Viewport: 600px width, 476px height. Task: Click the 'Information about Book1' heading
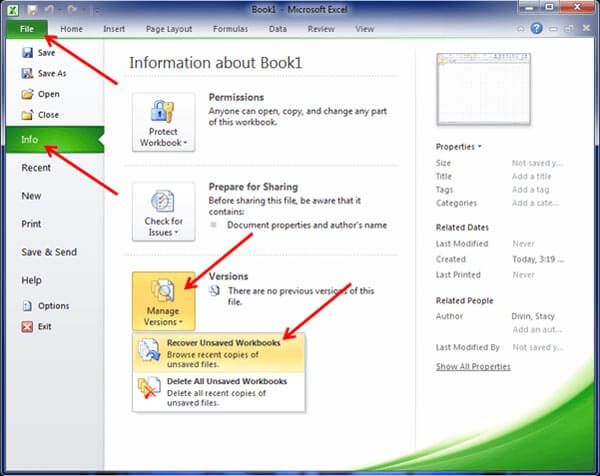215,63
